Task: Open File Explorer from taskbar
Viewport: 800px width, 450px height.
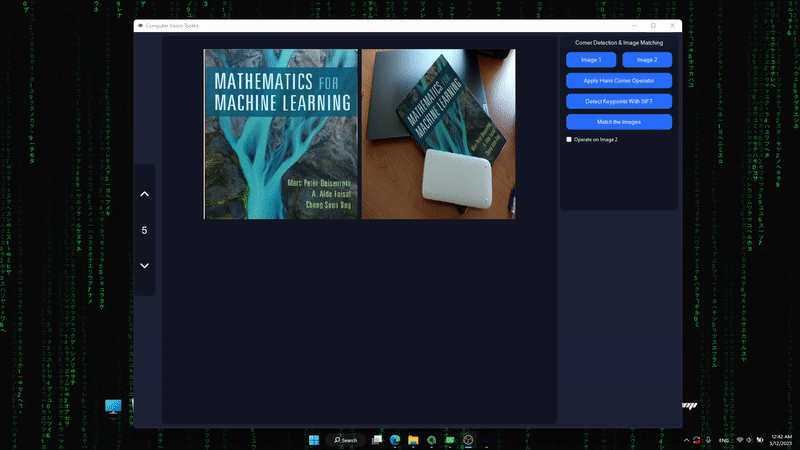Action: (413, 440)
